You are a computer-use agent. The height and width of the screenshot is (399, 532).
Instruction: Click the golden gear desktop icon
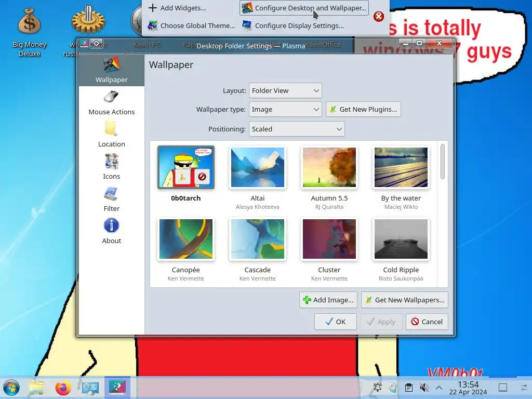click(x=88, y=20)
